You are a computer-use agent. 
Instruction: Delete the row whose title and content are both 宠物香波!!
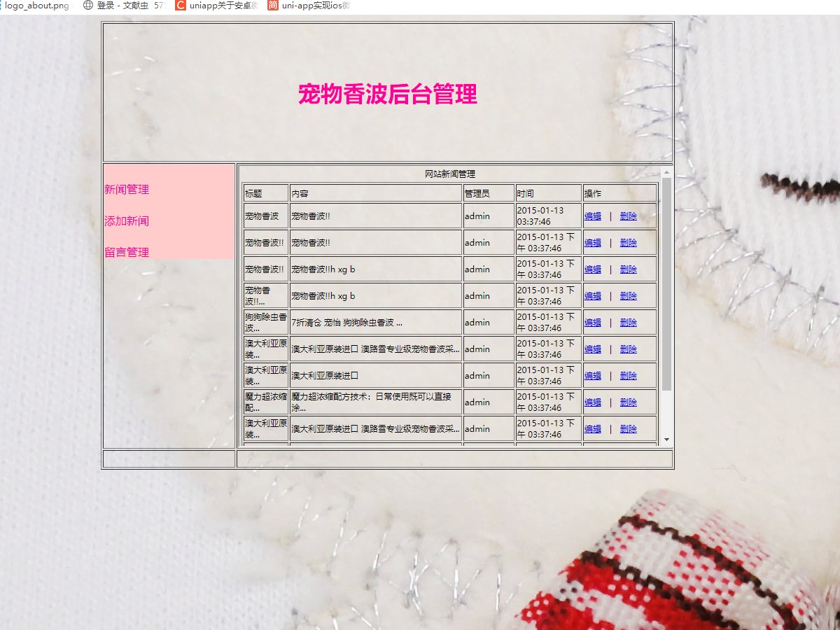[x=629, y=243]
